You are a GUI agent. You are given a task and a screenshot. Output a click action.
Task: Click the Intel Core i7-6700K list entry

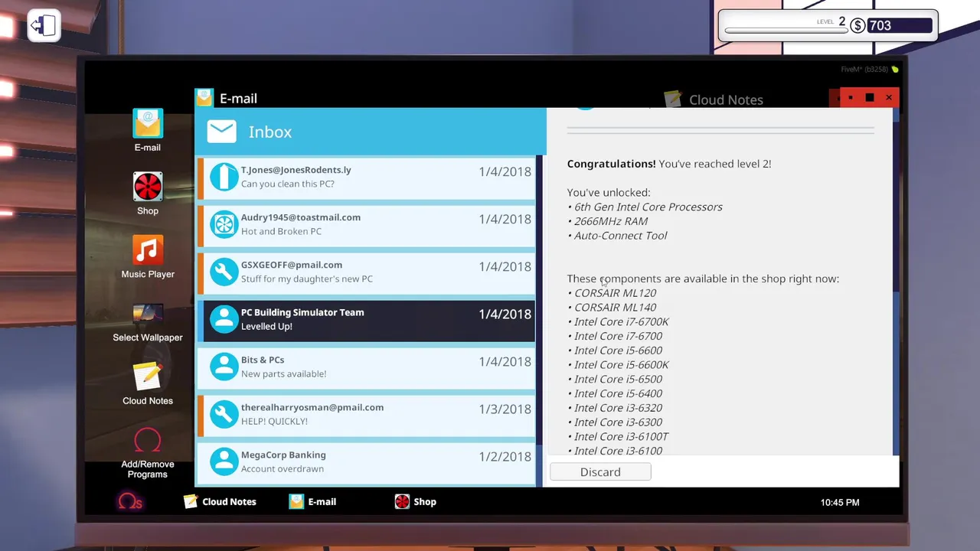[x=621, y=321]
